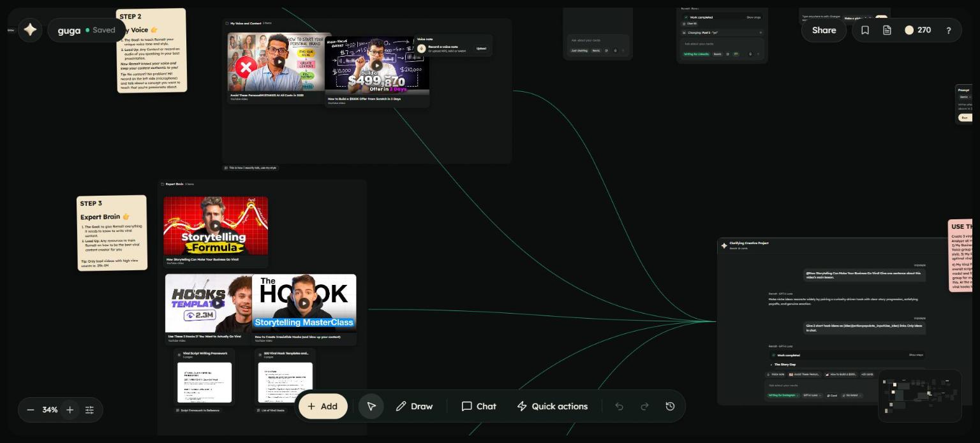Open the GPT model selector dropdown in chat
The width and height of the screenshot is (980, 443).
click(x=812, y=395)
